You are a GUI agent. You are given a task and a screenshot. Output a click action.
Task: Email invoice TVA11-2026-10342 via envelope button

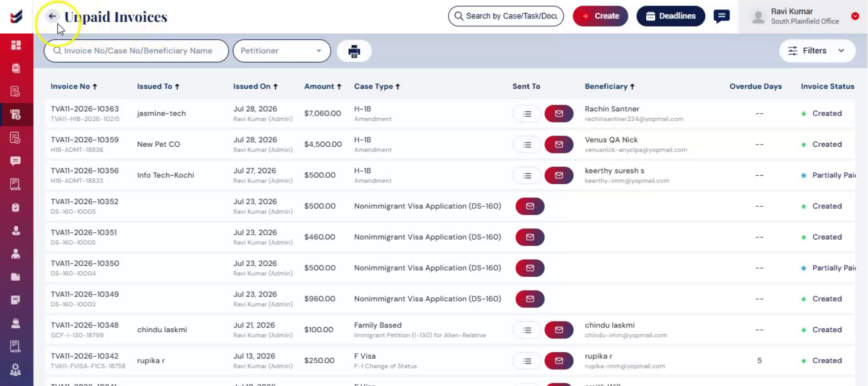[559, 361]
